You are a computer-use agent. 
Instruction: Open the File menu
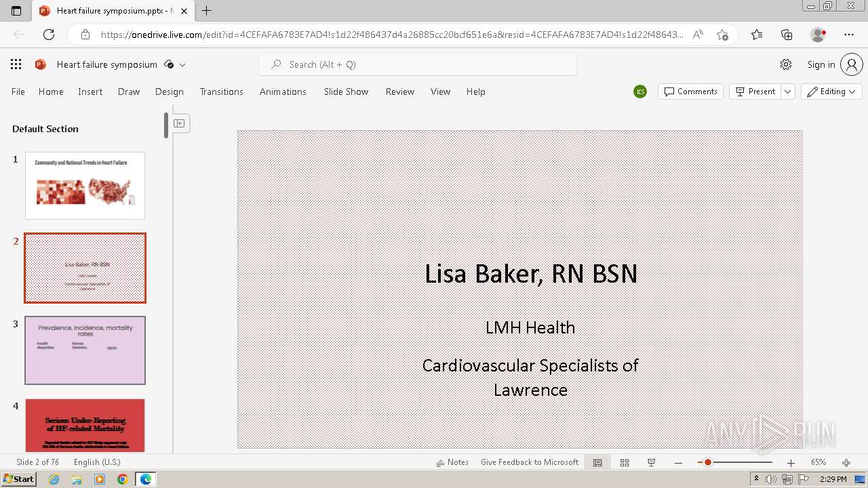point(18,91)
